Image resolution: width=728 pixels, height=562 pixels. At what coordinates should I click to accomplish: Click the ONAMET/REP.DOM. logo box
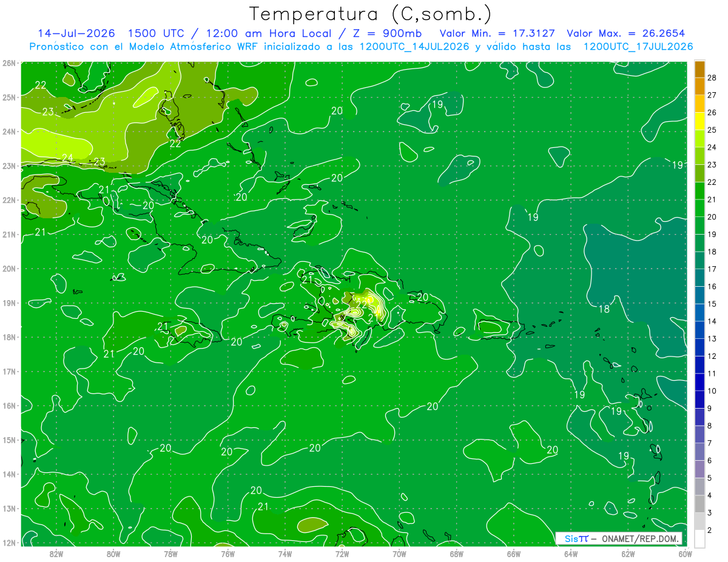(x=619, y=538)
